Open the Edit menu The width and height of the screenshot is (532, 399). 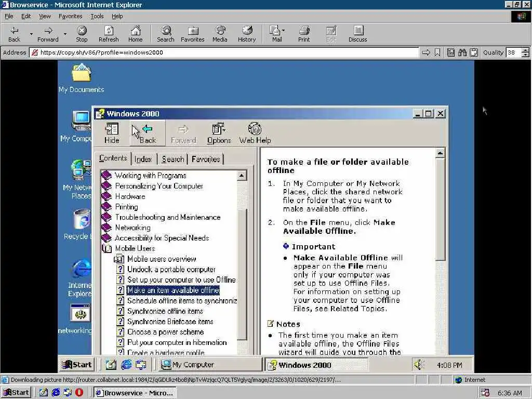click(26, 16)
